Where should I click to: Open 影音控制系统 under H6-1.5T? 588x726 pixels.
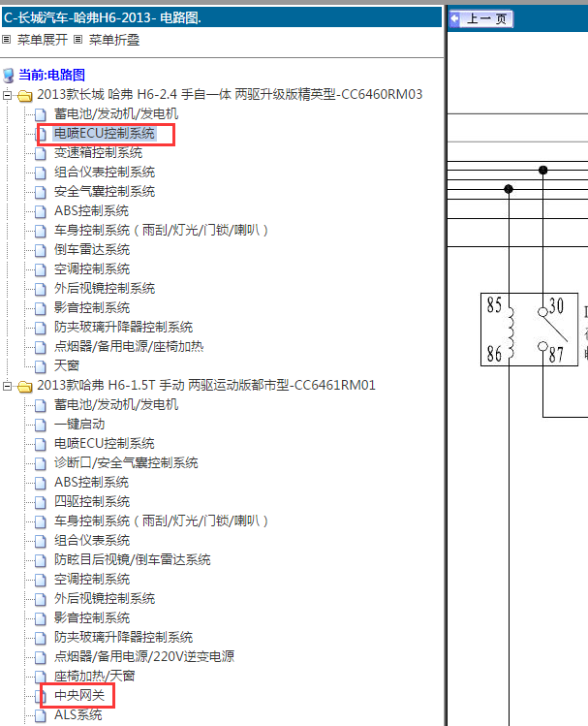[92, 618]
